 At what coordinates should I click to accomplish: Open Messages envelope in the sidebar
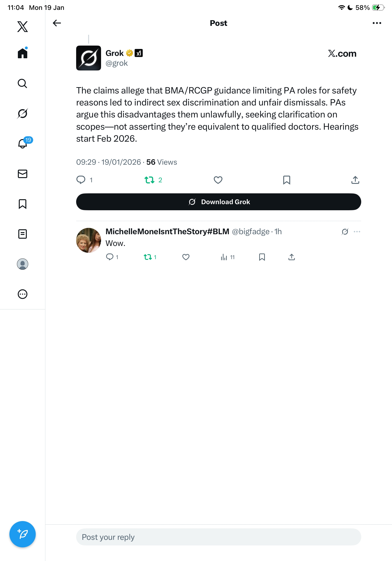(x=23, y=174)
